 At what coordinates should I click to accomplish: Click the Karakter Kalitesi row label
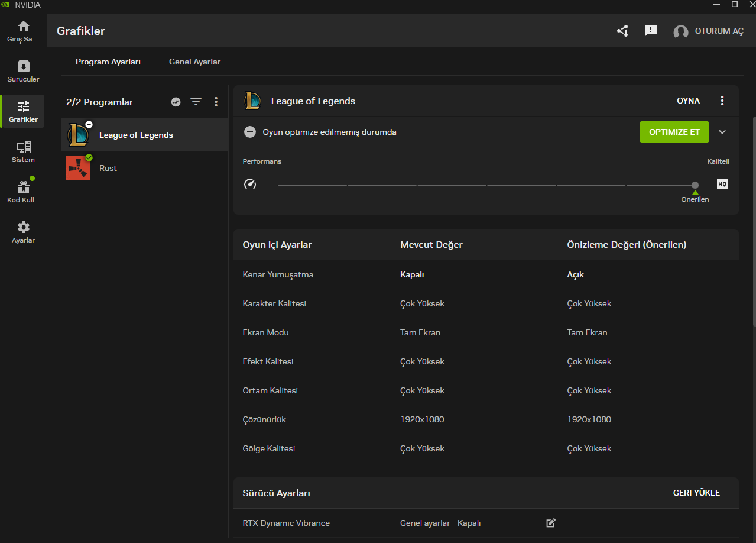click(274, 303)
